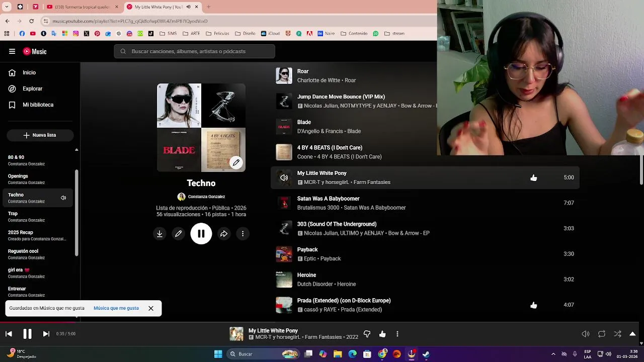Image resolution: width=644 pixels, height=362 pixels.
Task: Open the girl era playlist in the sidebar
Action: tap(38, 273)
